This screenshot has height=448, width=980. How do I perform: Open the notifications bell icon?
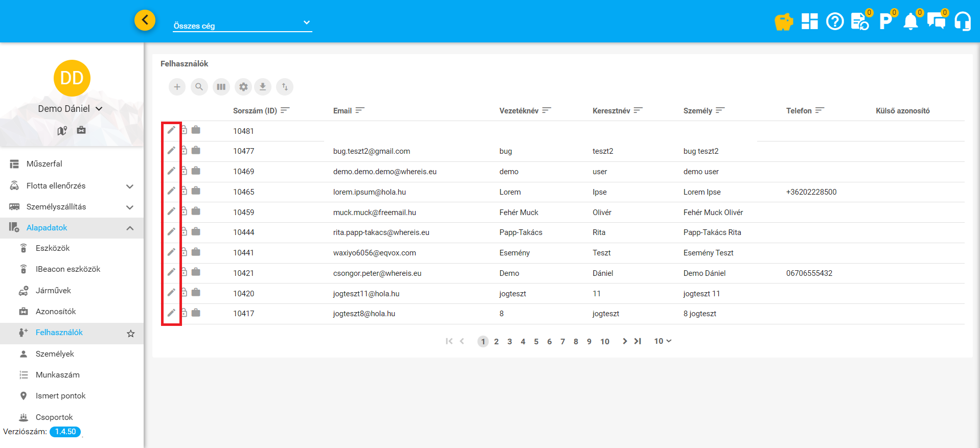tap(910, 21)
